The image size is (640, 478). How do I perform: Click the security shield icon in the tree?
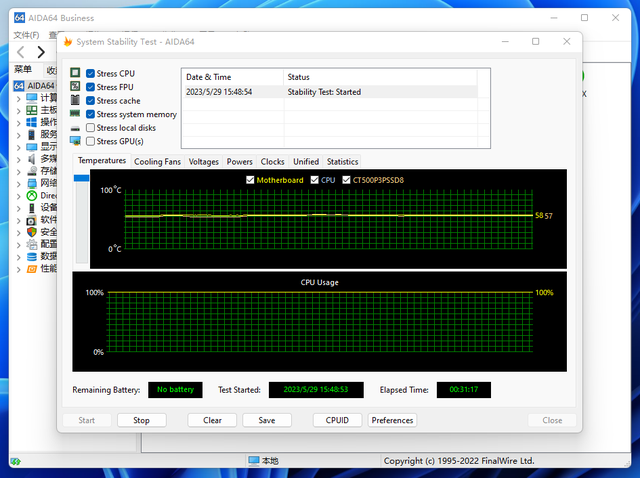(x=32, y=232)
